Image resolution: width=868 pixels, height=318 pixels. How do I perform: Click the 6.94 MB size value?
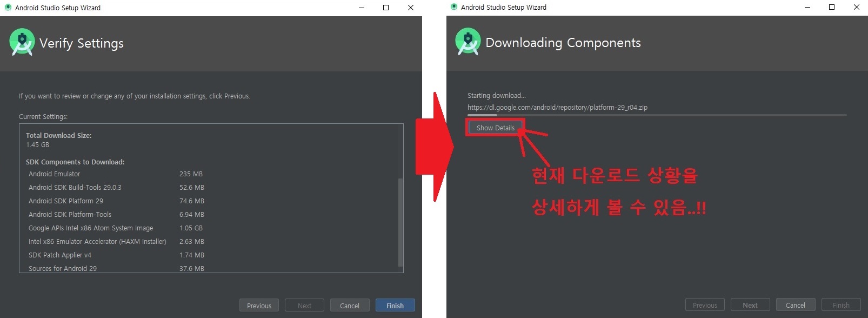(x=192, y=215)
